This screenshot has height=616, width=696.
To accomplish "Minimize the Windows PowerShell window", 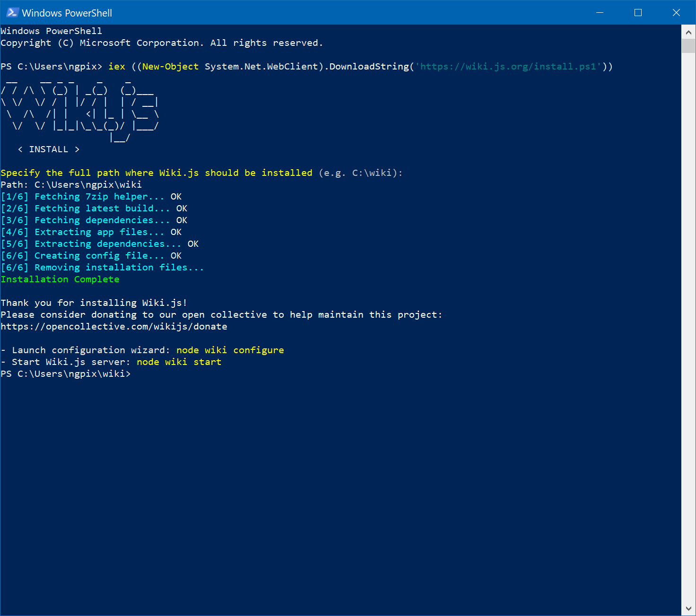I will coord(600,13).
